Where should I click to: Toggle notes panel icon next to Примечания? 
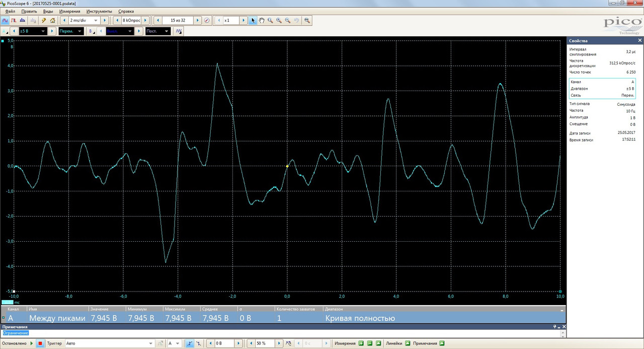(x=442, y=343)
